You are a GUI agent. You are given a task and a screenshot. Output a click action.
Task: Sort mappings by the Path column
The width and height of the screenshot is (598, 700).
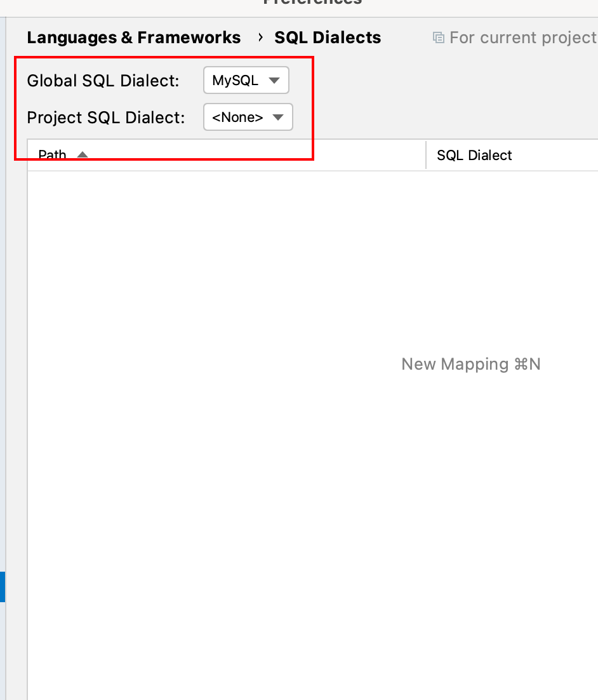point(63,154)
